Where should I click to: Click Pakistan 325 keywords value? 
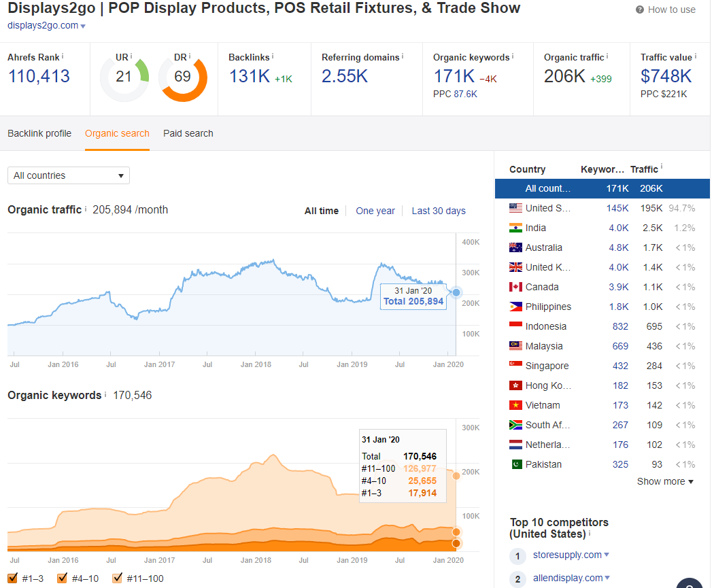pos(620,464)
